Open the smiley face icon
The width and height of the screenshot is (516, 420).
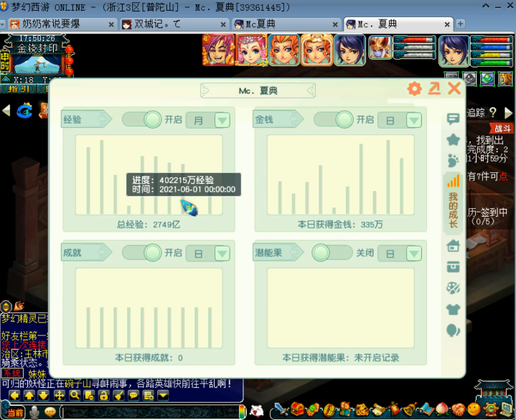tap(474, 409)
